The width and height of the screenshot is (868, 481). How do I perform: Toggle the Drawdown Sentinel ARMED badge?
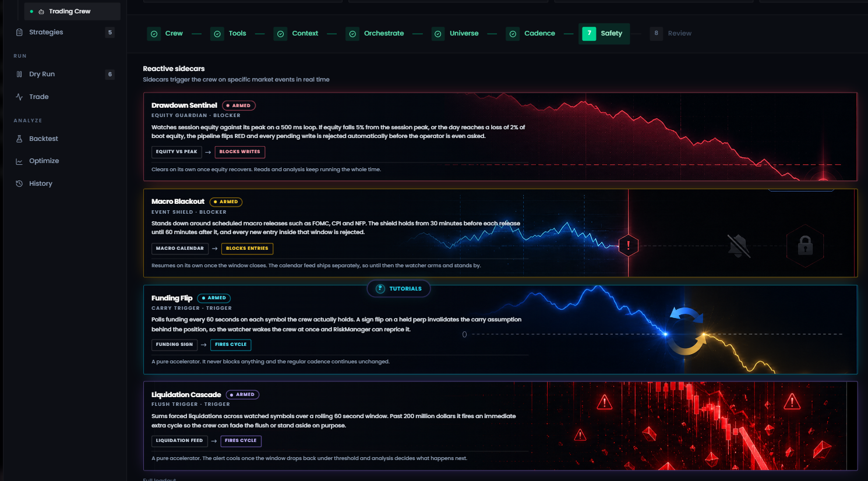tap(239, 106)
